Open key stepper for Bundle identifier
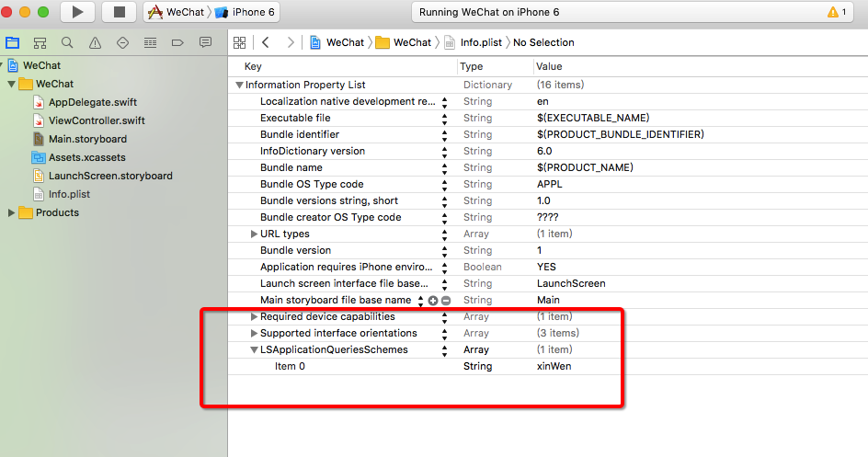This screenshot has height=457, width=868. 444,135
